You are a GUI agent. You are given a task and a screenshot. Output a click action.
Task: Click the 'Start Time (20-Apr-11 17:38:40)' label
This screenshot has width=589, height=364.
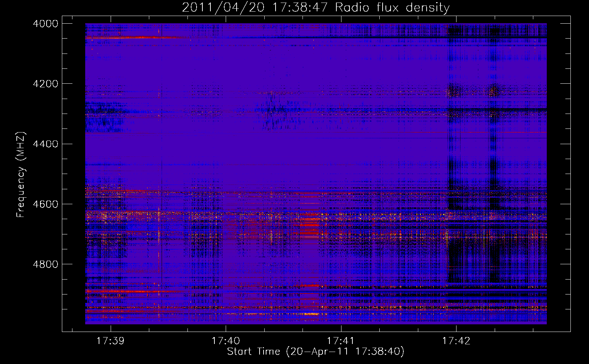point(316,352)
